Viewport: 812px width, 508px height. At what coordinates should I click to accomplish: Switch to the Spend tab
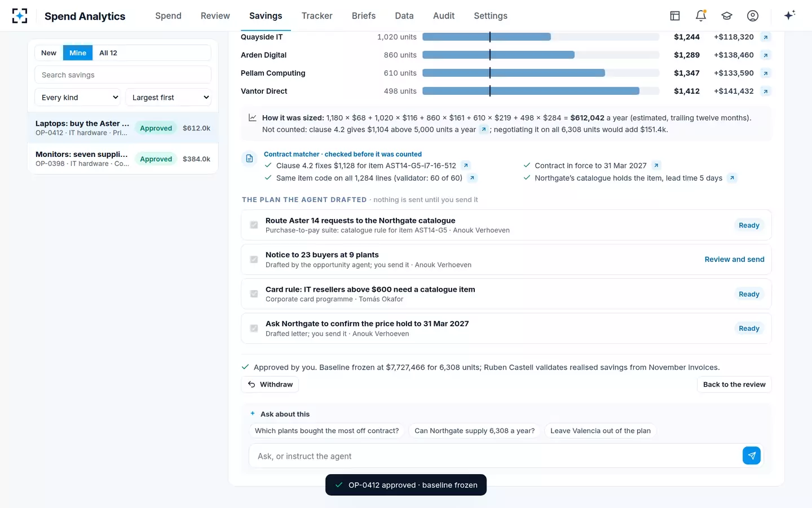point(168,16)
